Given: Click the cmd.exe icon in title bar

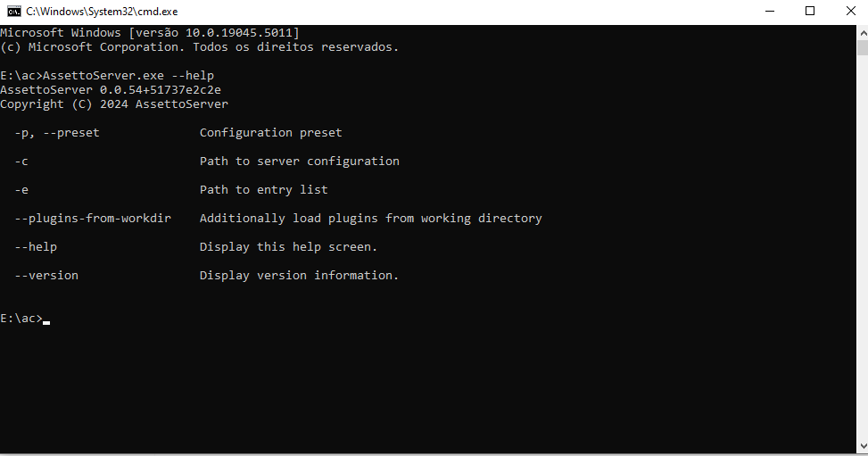Looking at the screenshot, I should 14,11.
